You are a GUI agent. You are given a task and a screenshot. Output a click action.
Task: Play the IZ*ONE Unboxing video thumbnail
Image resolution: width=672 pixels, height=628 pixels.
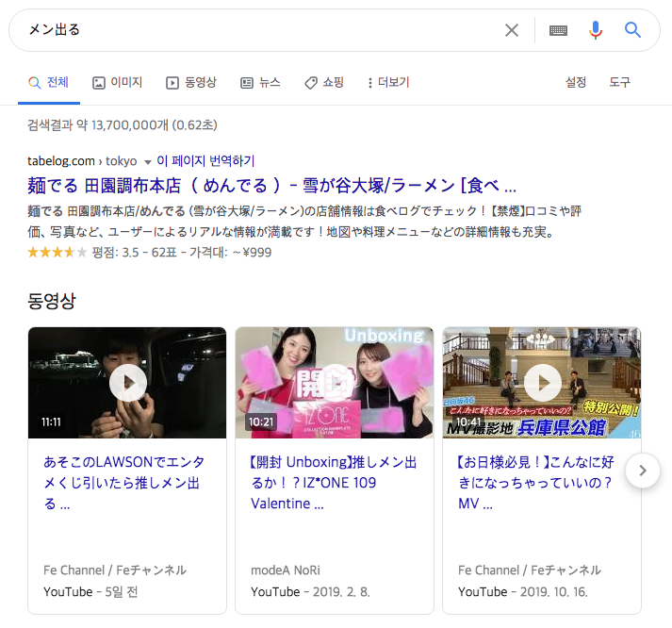[x=335, y=383]
